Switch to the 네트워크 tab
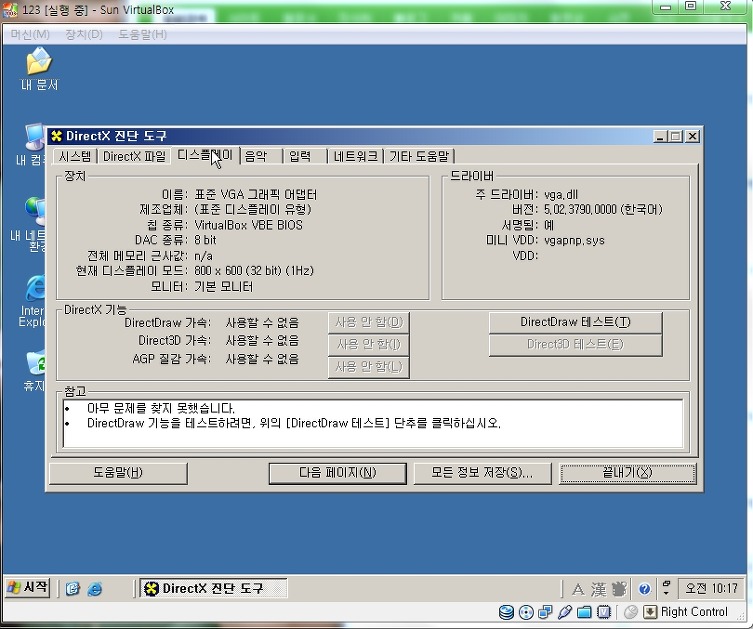This screenshot has width=753, height=629. pos(355,157)
